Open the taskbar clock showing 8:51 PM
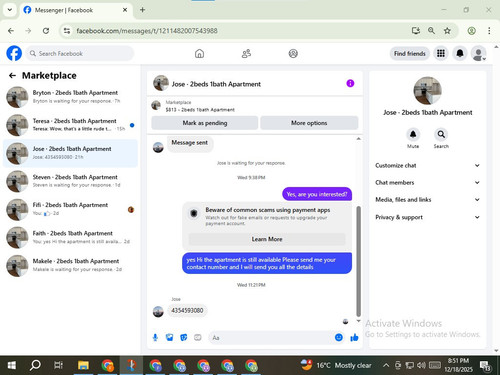Image resolution: width=500 pixels, height=375 pixels. [x=458, y=365]
